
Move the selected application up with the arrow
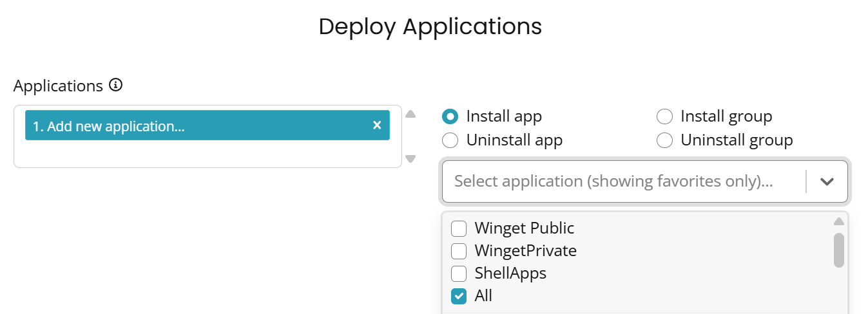tap(410, 115)
